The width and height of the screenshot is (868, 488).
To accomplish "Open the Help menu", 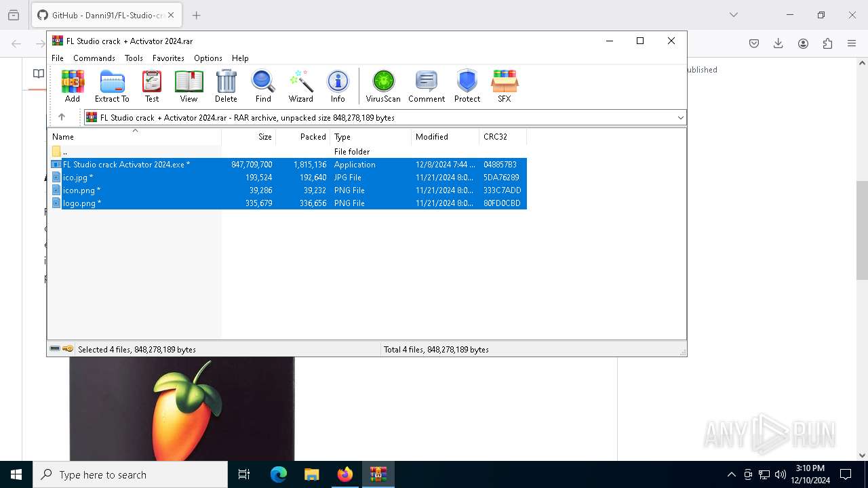I will [x=240, y=58].
